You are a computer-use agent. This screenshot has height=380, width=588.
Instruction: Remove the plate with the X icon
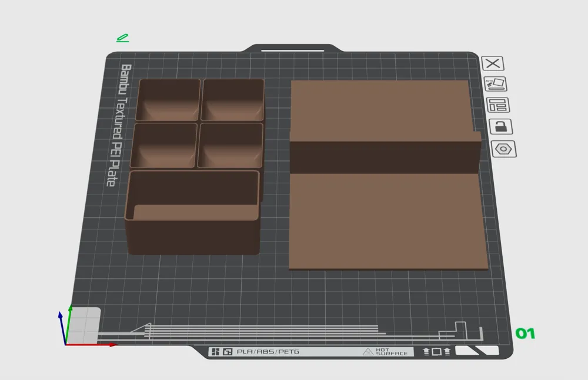coord(493,63)
